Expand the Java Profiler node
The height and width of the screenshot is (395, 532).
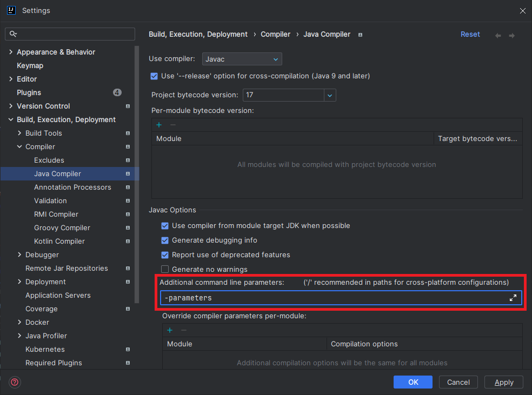pos(19,336)
